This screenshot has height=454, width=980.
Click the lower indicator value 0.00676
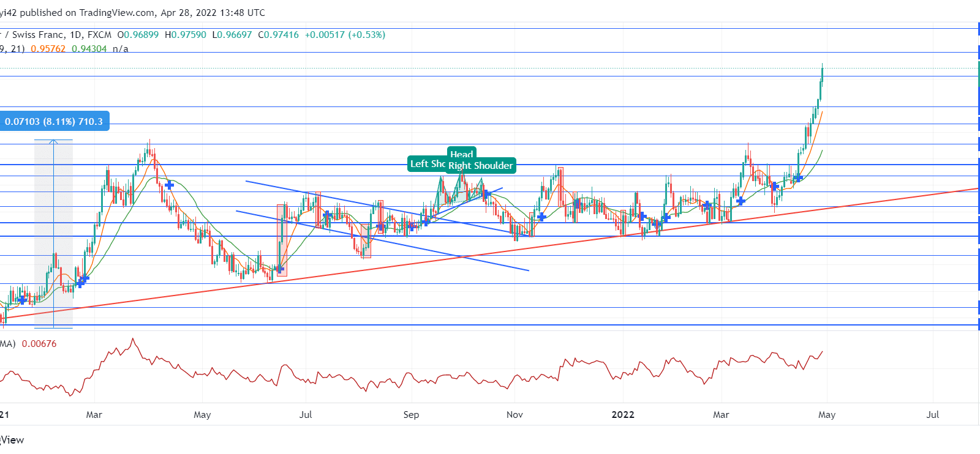click(39, 344)
